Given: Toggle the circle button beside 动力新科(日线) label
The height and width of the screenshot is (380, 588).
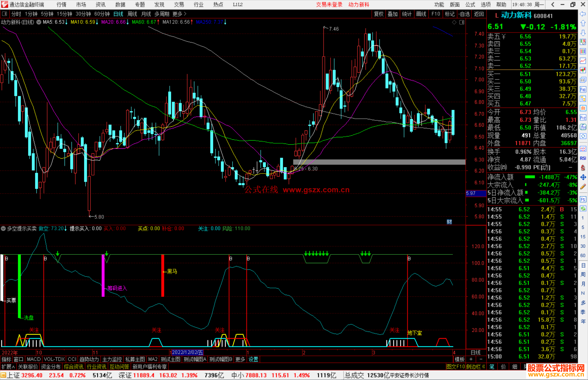Looking at the screenshot, I should coord(39,22).
